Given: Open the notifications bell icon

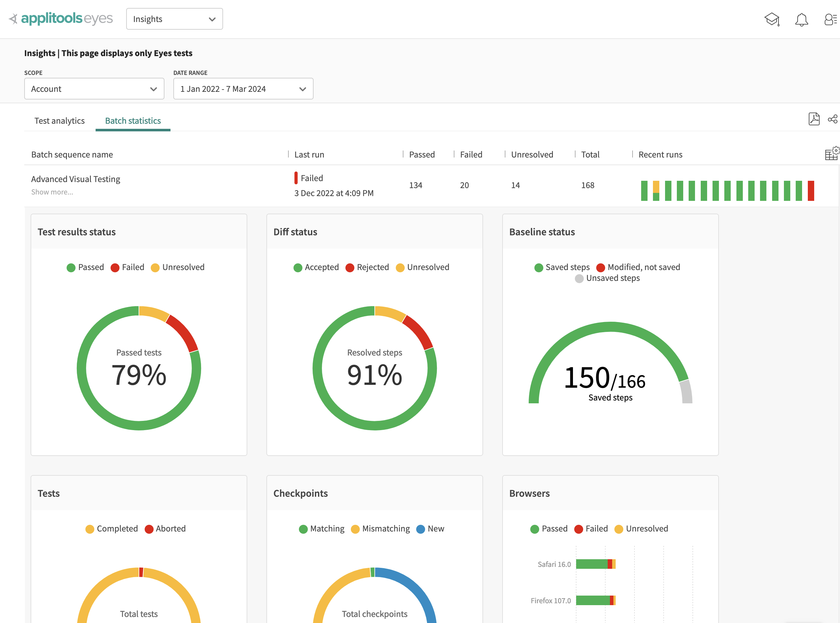Looking at the screenshot, I should pos(801,19).
